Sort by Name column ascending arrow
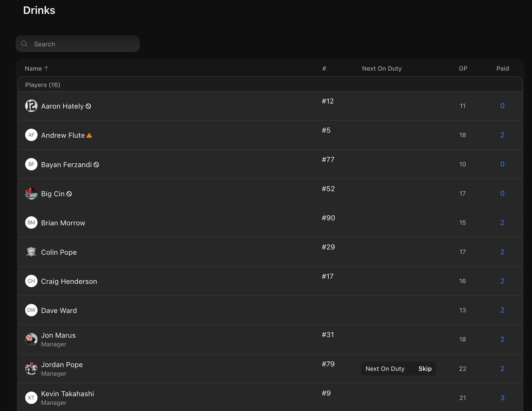Screen dimensions: 532x411 pos(47,68)
